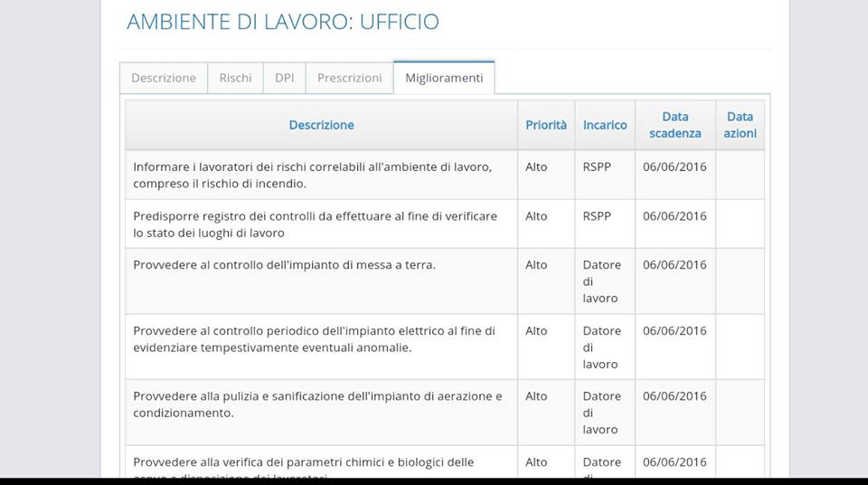Click date 06/06/2016 in 'impianto elettrico' row
868x485 pixels.
click(x=675, y=331)
